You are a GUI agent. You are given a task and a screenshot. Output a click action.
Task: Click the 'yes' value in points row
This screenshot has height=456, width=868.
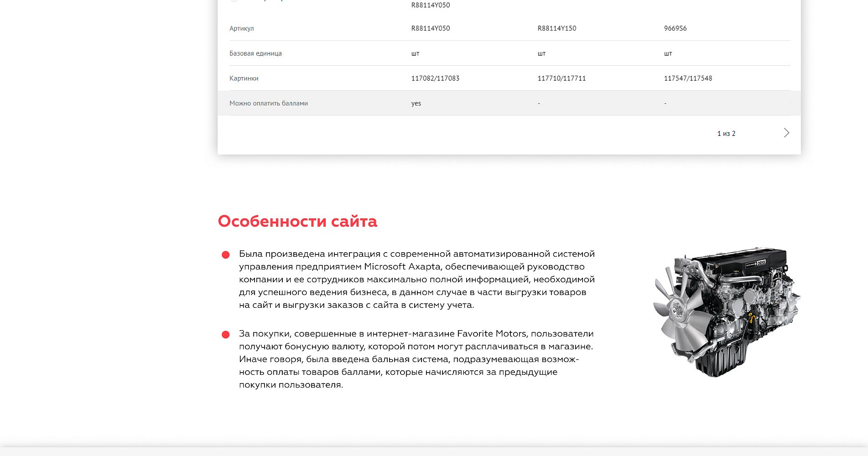pos(416,104)
